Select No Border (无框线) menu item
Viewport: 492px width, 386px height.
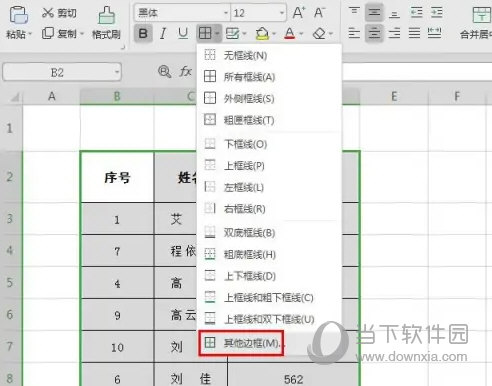(x=269, y=55)
